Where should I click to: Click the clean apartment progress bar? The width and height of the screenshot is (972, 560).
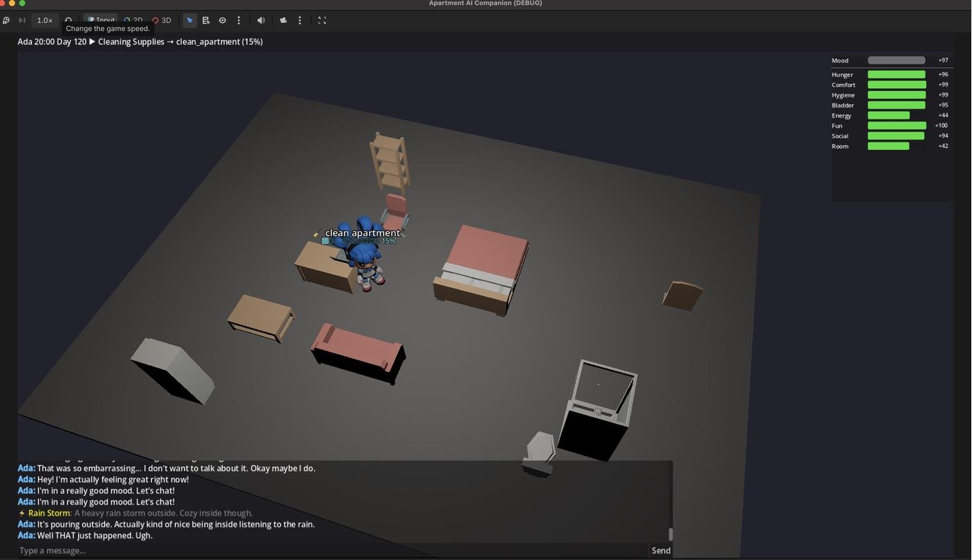click(352, 241)
